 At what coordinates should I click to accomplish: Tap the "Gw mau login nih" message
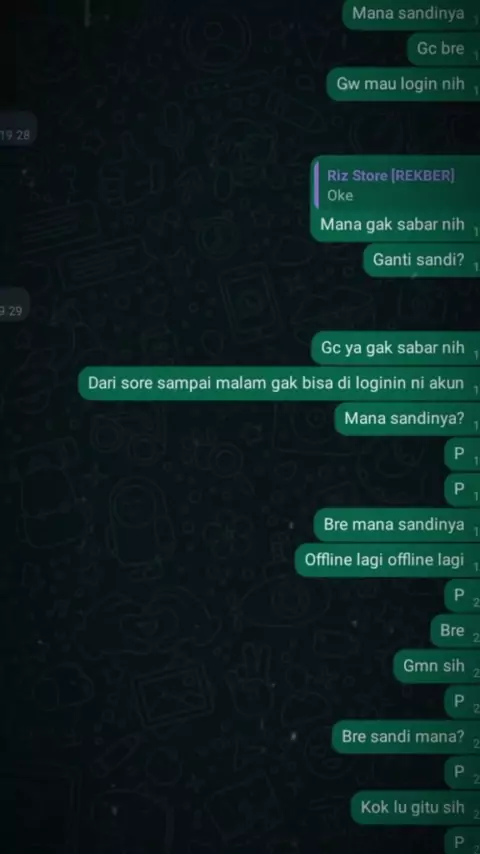[403, 84]
